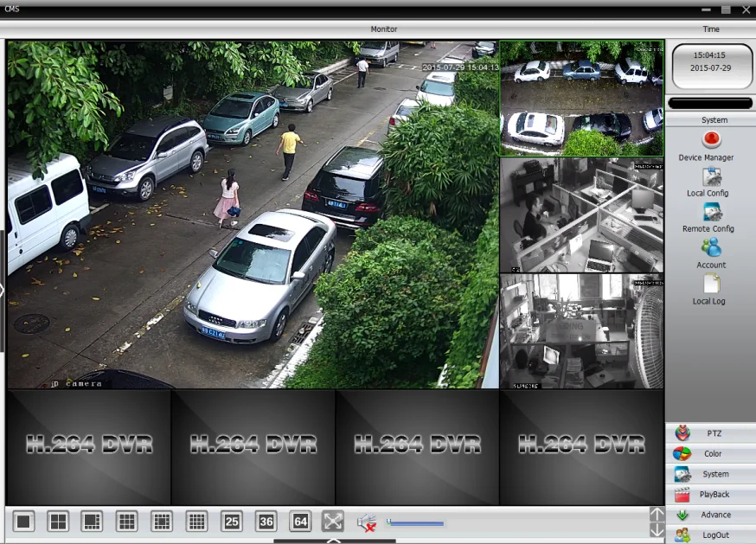Switch to single-view layout
The image size is (756, 544).
tap(24, 522)
